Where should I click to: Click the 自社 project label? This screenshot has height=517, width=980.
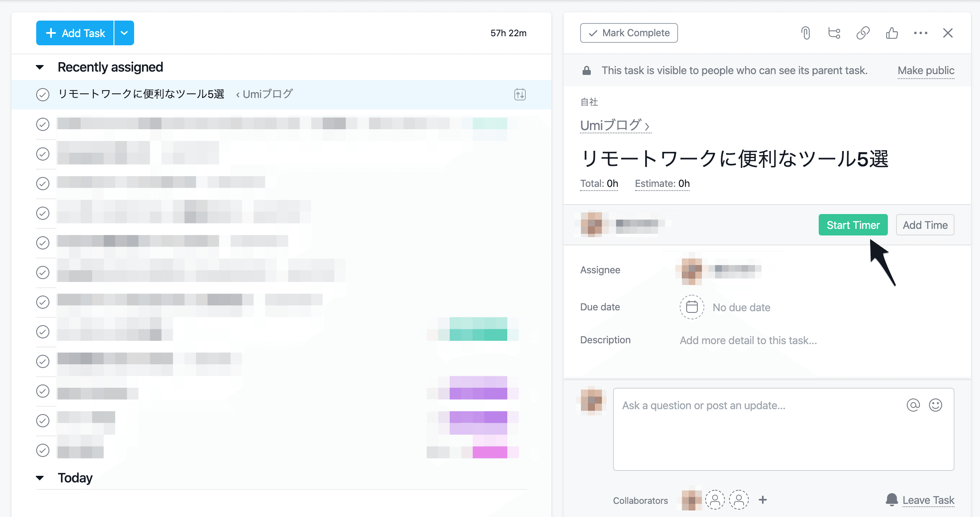point(589,102)
